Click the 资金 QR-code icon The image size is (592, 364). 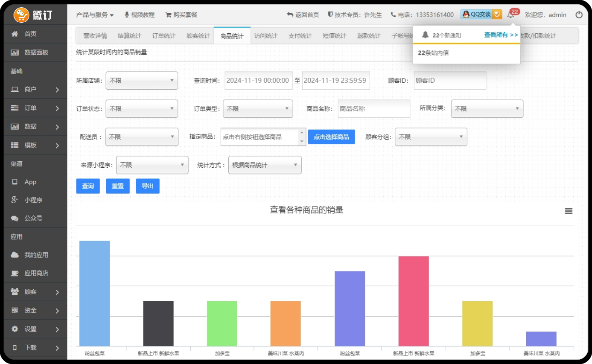[x=15, y=310]
